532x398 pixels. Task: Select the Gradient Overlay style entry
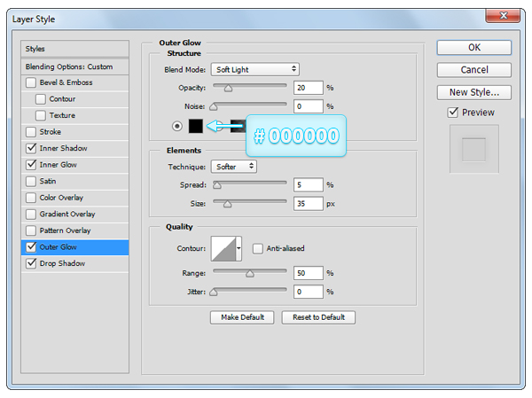(x=67, y=214)
